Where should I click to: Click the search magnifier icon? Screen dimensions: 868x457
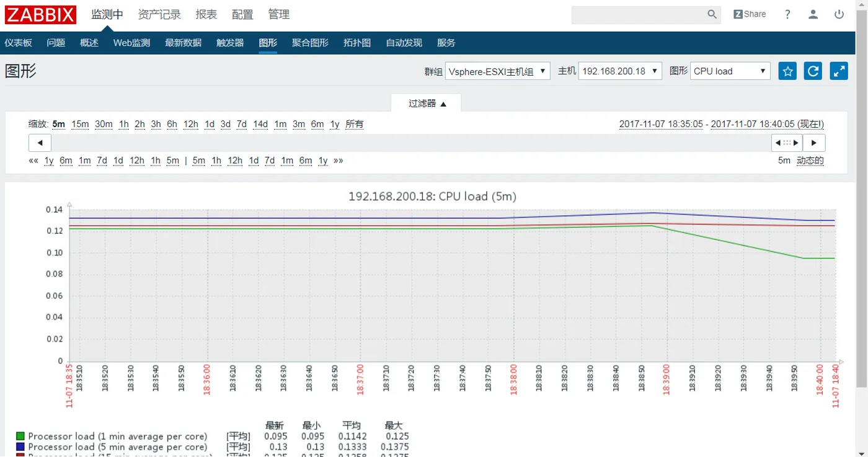pyautogui.click(x=712, y=14)
